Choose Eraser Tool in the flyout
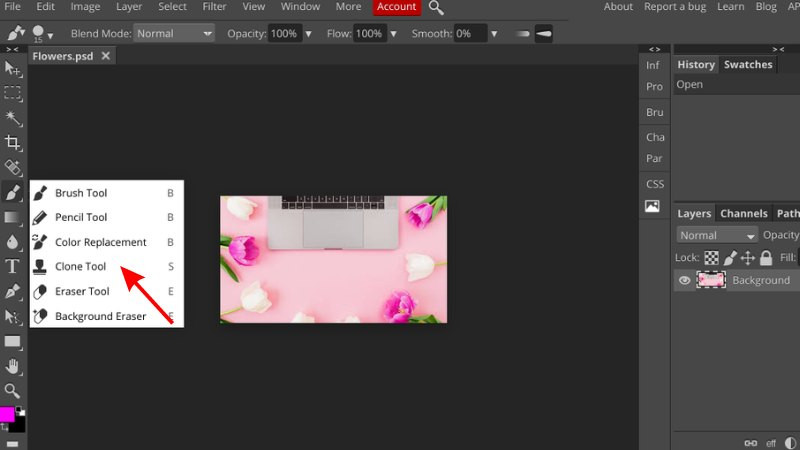 click(82, 292)
